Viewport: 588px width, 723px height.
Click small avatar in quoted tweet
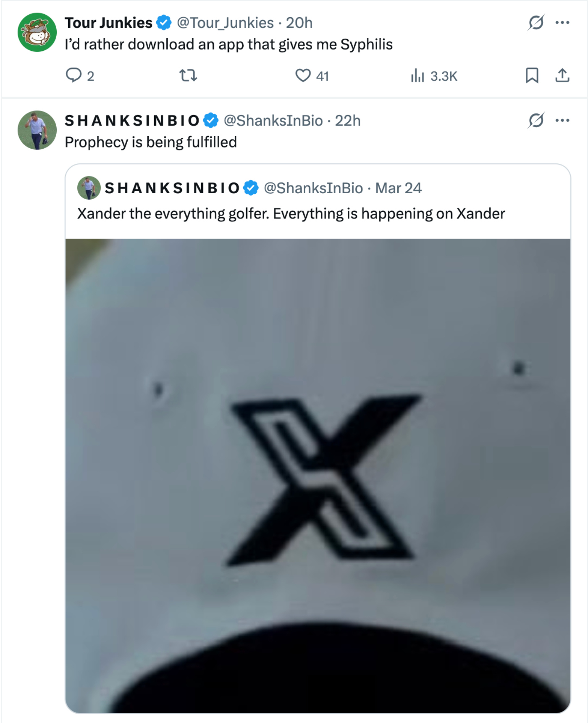pyautogui.click(x=89, y=188)
